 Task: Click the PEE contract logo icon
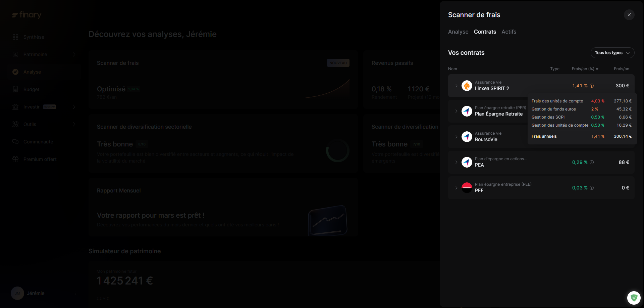[x=467, y=188]
